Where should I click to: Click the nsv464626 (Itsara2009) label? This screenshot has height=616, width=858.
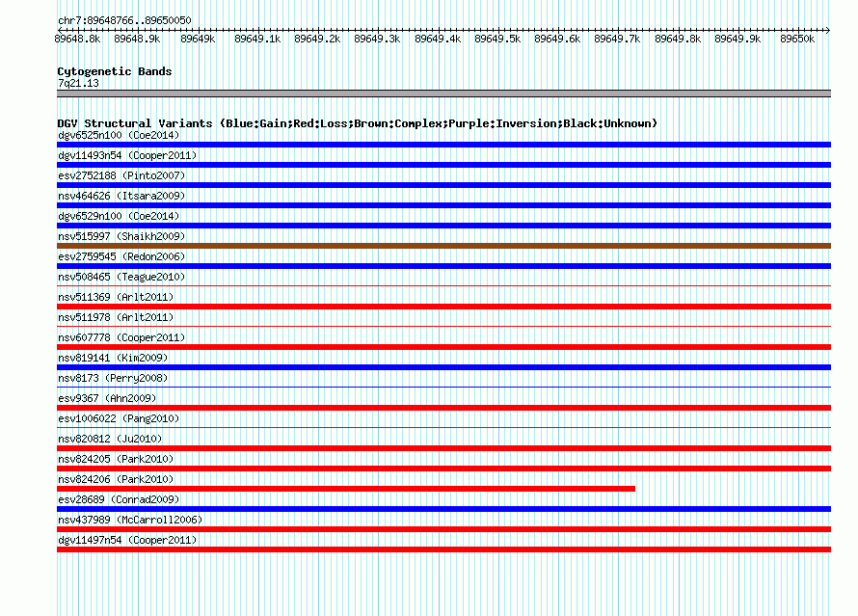[x=121, y=196]
